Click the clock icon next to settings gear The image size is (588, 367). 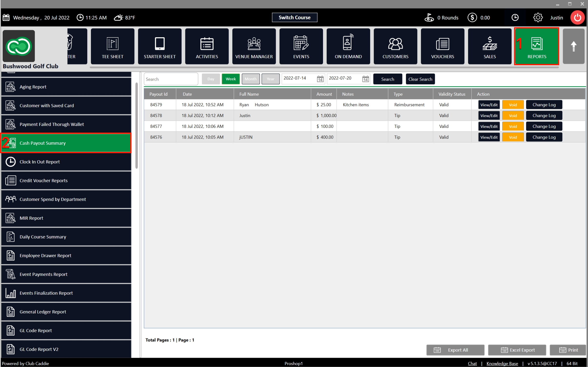pyautogui.click(x=515, y=18)
